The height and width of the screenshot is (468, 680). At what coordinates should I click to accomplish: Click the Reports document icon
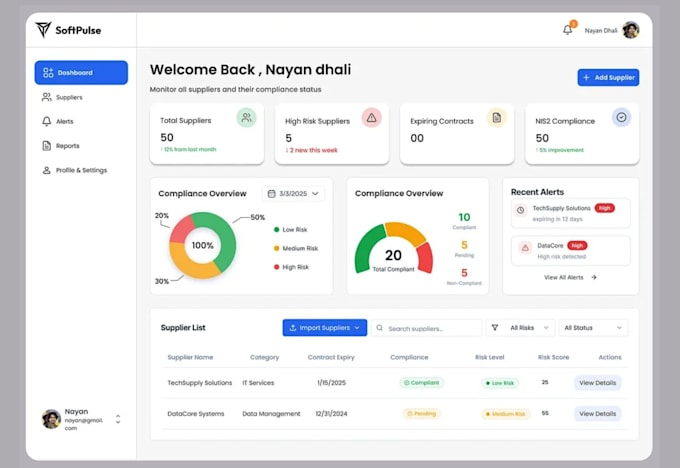46,146
